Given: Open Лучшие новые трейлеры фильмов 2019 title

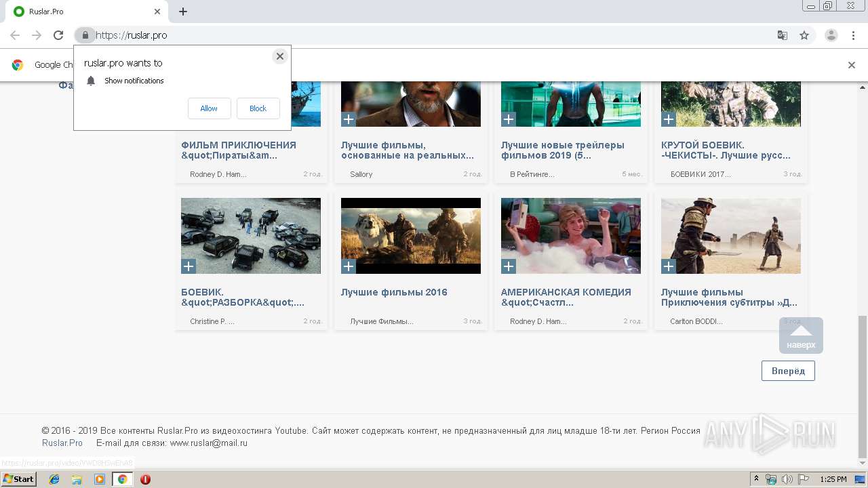Looking at the screenshot, I should coord(563,150).
